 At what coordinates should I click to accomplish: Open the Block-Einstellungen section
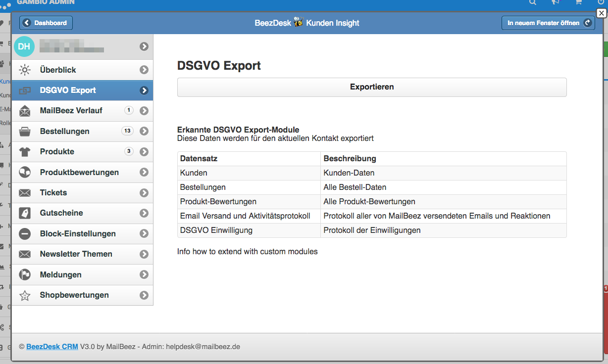(x=82, y=234)
